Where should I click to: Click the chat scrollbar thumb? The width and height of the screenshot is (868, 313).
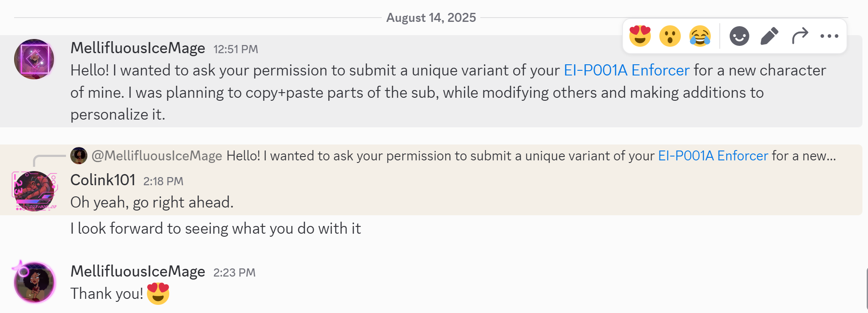pos(867,289)
